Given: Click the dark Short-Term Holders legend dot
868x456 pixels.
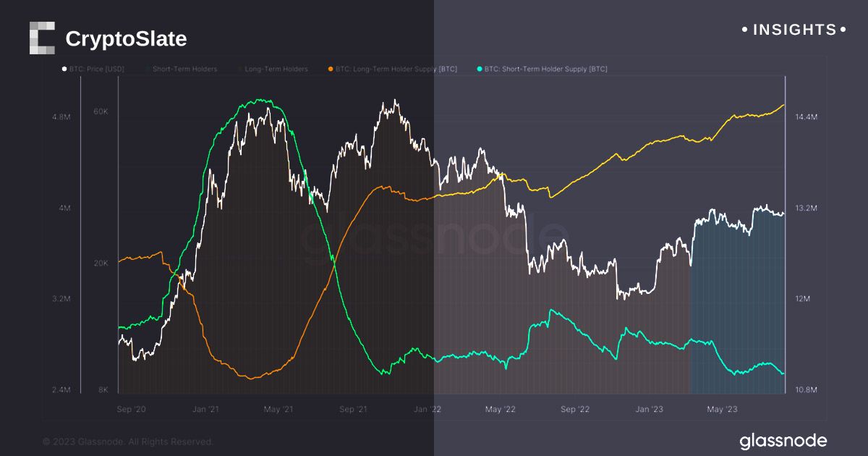Looking at the screenshot, I should coord(148,69).
